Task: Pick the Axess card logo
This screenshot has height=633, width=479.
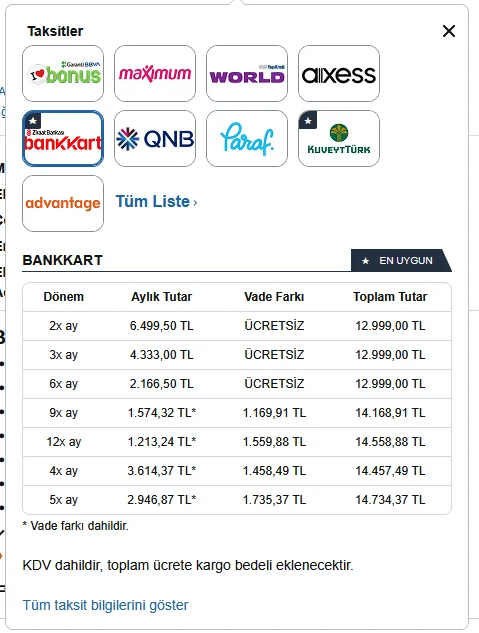Action: coord(339,73)
